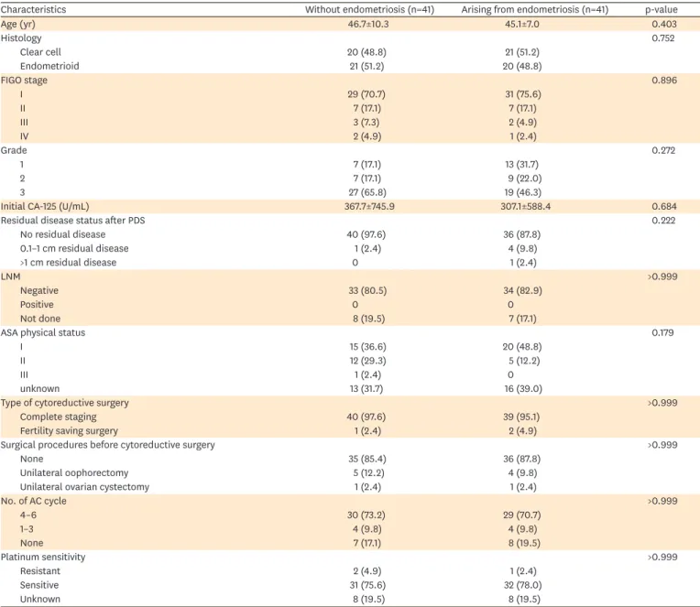Click FIGO stage I value '31 (75.6)'
Screen dimensions: 700x607
pos(522,94)
